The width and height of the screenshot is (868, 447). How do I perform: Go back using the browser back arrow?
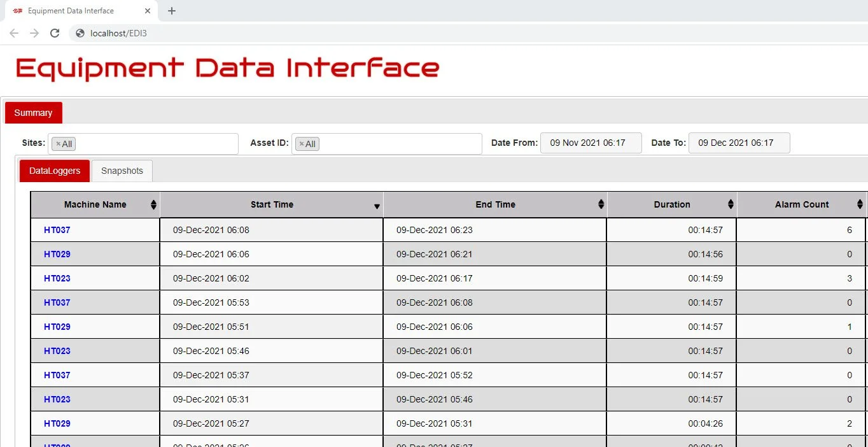[14, 33]
